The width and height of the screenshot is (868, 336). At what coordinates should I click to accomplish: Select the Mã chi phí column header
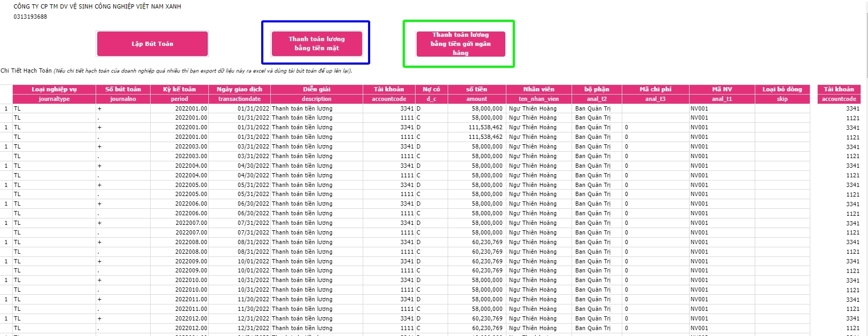(655, 89)
